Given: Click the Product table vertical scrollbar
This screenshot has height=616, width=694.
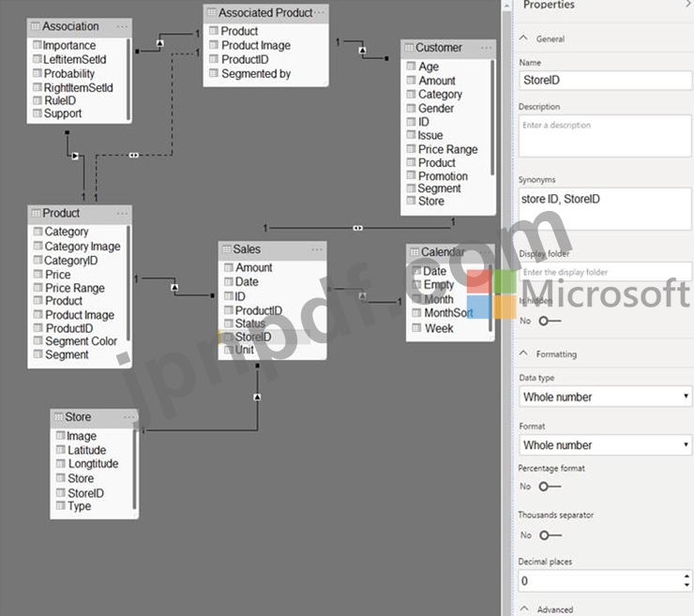Looking at the screenshot, I should click(x=128, y=283).
